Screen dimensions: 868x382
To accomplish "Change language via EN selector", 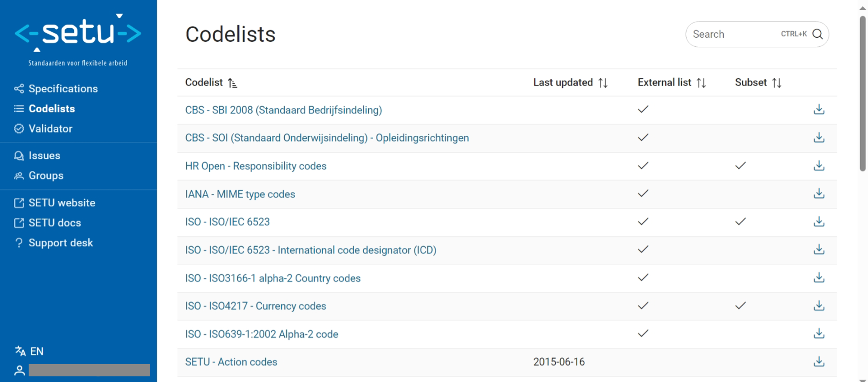I will pyautogui.click(x=29, y=351).
